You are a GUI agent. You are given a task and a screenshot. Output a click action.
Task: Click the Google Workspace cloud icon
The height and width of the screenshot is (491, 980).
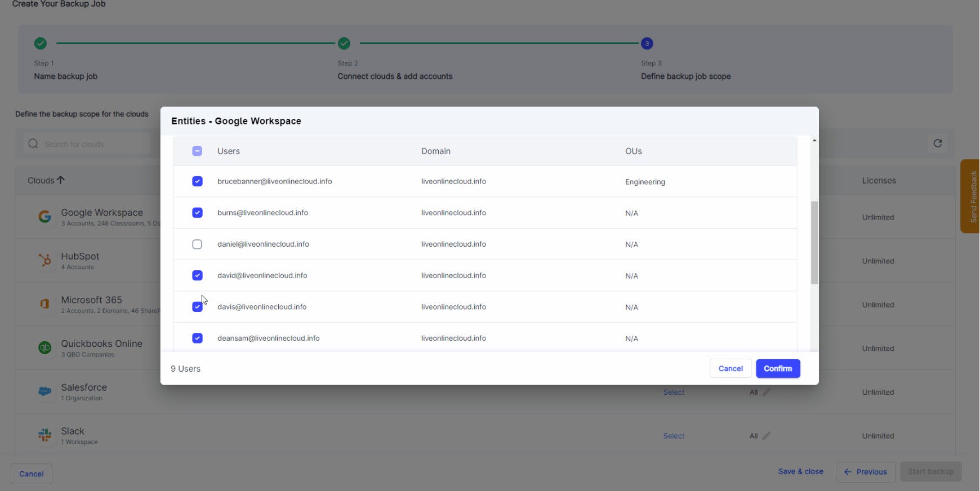(x=44, y=216)
